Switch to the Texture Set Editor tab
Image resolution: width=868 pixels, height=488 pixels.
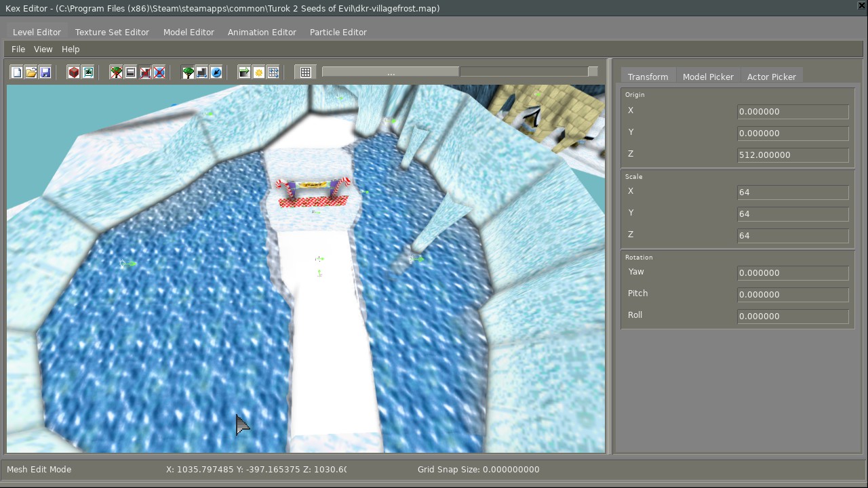[112, 32]
